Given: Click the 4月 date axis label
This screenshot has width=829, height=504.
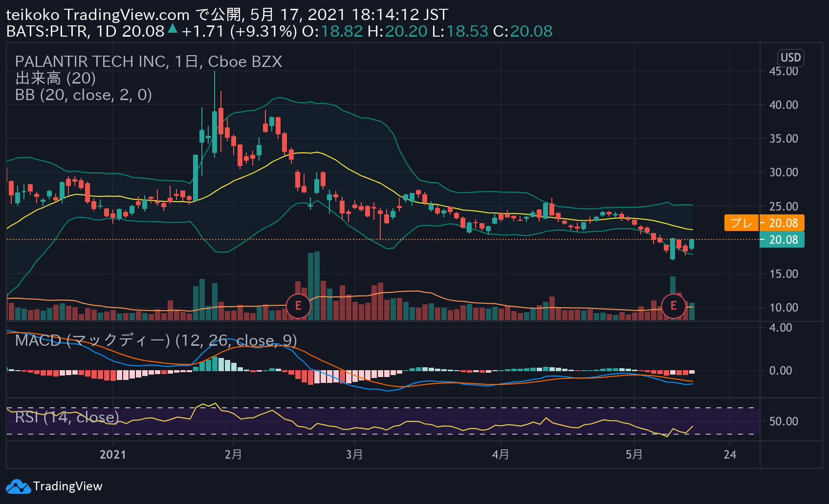Looking at the screenshot, I should pos(501,455).
